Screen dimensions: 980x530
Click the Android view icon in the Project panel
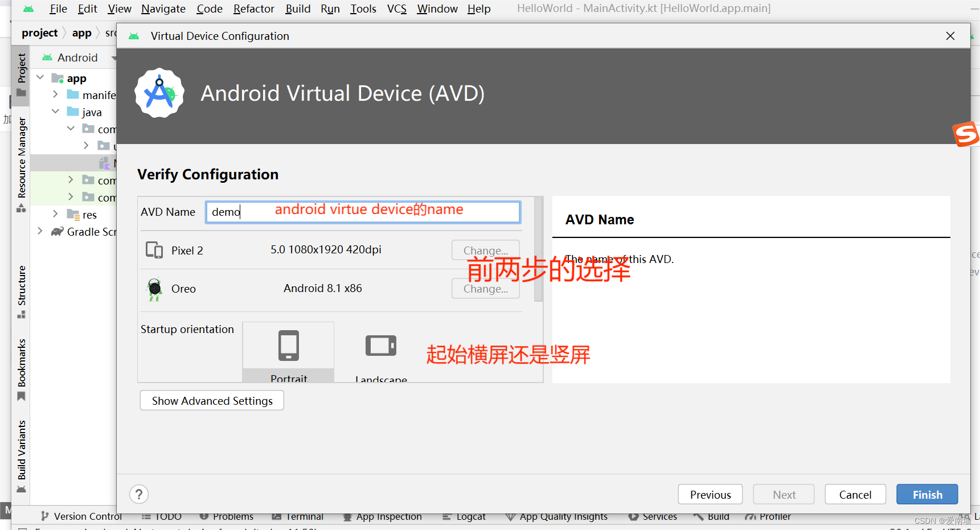pos(47,57)
